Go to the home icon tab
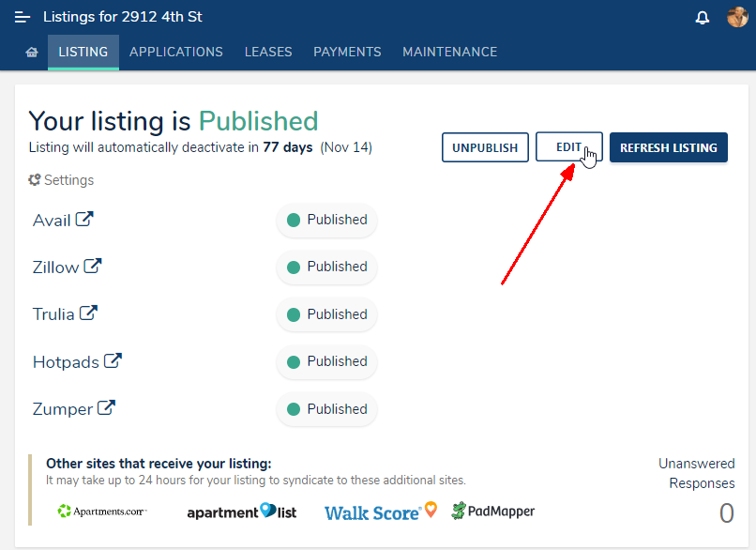Viewport: 756px width, 550px height. tap(32, 53)
